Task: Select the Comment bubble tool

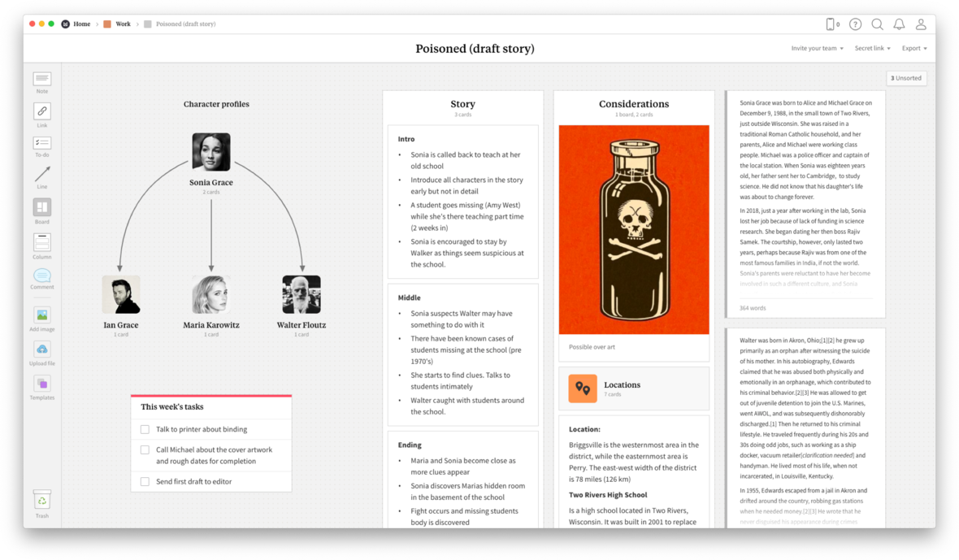Action: pyautogui.click(x=42, y=276)
